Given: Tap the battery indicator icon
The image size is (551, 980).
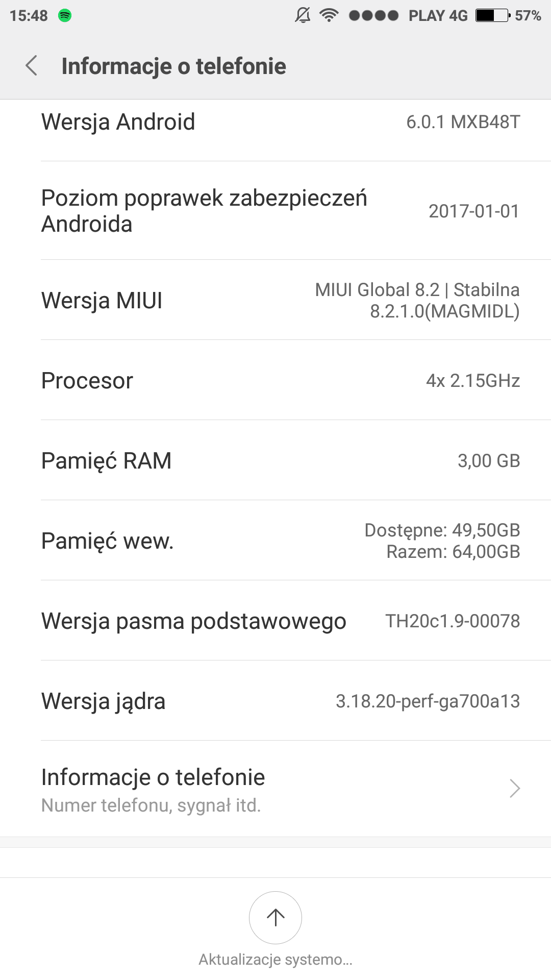Looking at the screenshot, I should (493, 16).
